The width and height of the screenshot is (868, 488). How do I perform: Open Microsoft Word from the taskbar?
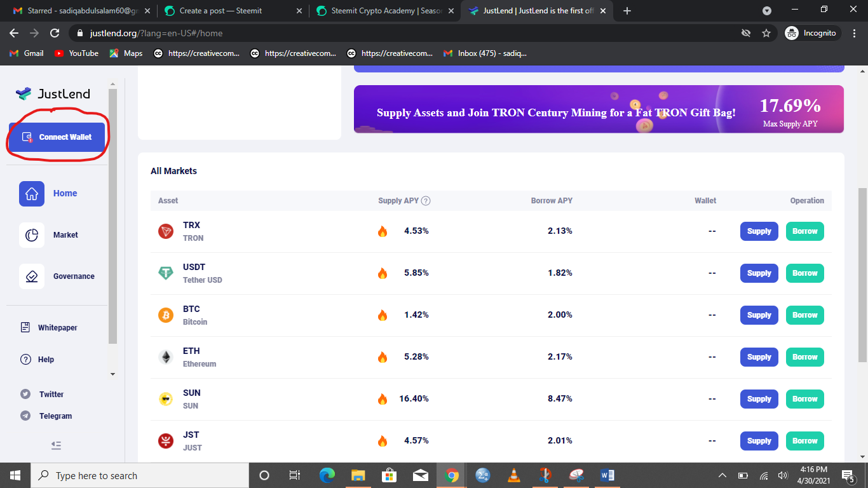point(607,475)
